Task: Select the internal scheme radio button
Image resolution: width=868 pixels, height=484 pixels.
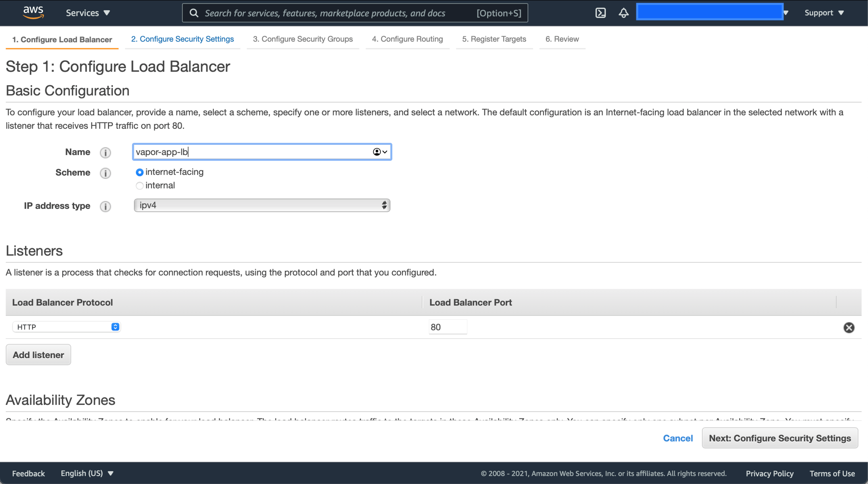Action: point(140,186)
